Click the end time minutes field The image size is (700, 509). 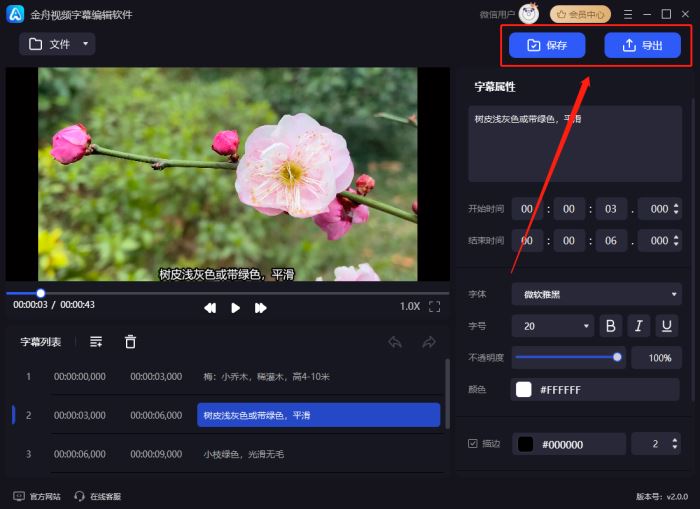[x=569, y=241]
